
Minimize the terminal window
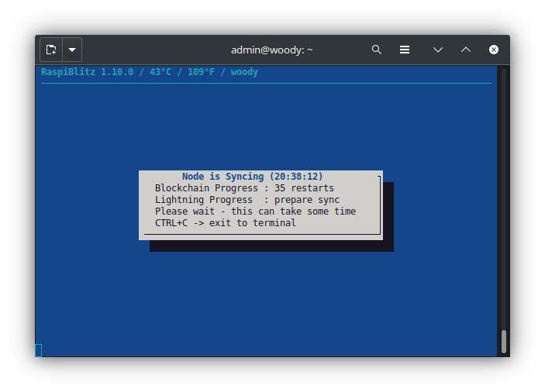point(438,50)
